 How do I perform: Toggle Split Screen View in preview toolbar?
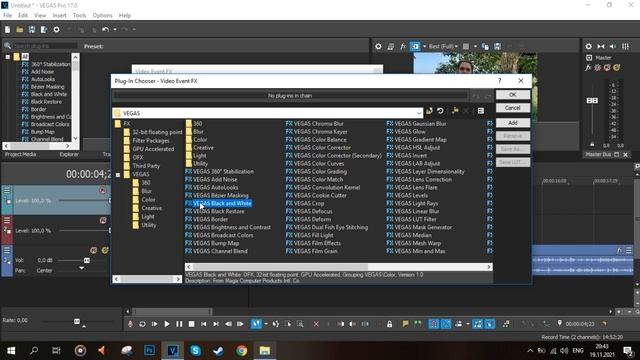tap(415, 47)
